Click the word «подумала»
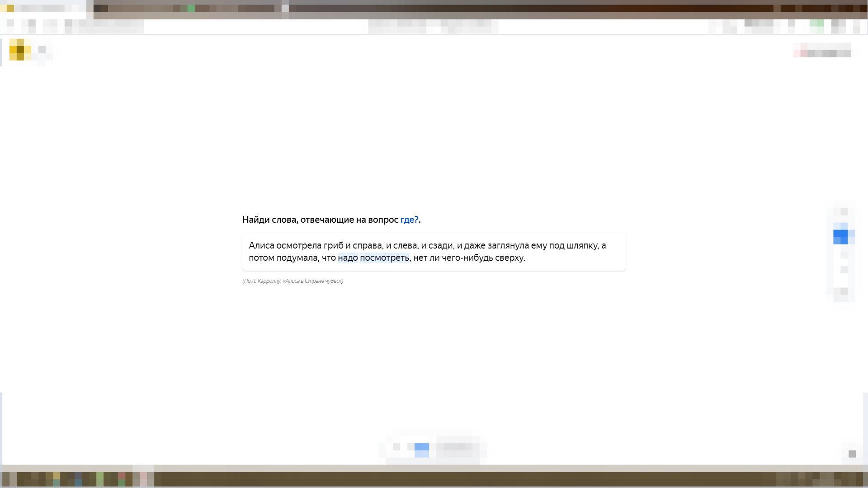The width and height of the screenshot is (868, 488). [297, 258]
